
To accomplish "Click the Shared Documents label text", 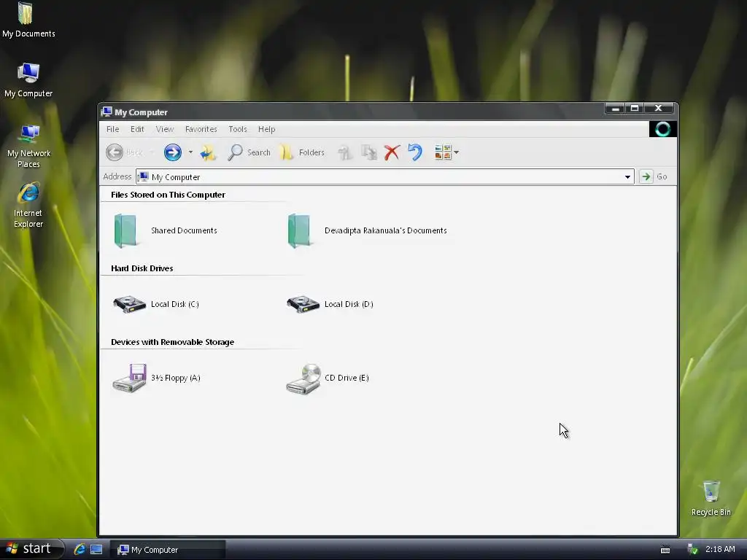I will coord(184,230).
